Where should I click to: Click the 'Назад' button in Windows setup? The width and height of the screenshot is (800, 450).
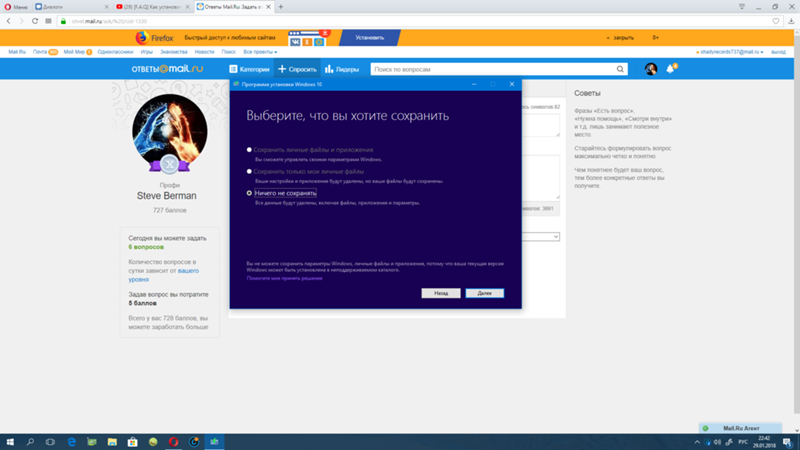[441, 293]
